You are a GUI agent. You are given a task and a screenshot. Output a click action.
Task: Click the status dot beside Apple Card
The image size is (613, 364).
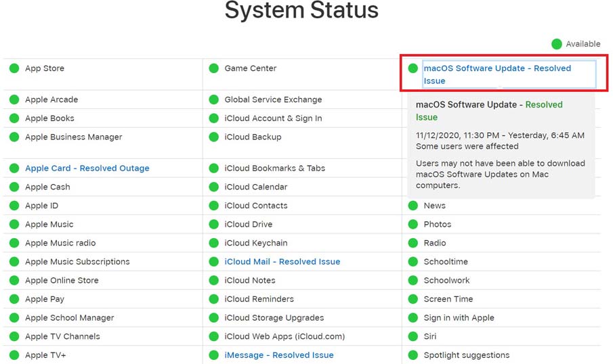coord(14,168)
